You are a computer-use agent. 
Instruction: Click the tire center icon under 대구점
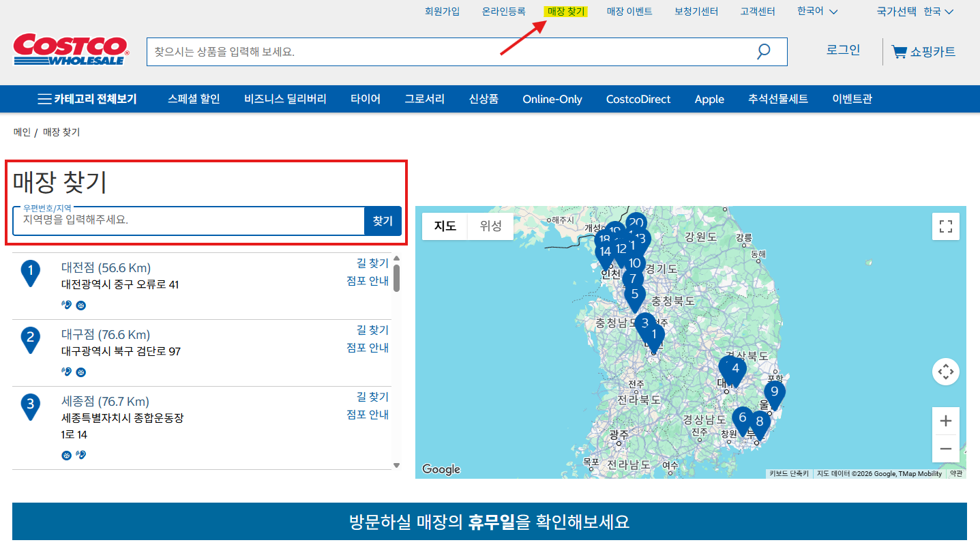click(80, 372)
